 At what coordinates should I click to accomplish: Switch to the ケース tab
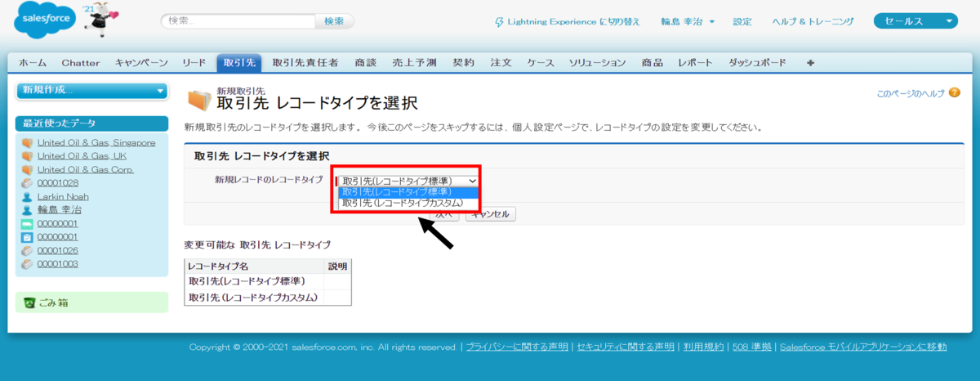tap(541, 63)
